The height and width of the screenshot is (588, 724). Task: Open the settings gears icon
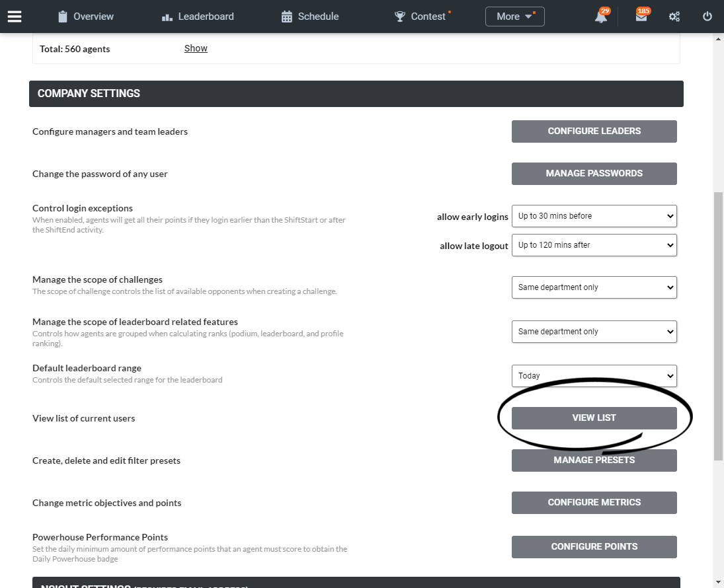(x=674, y=17)
